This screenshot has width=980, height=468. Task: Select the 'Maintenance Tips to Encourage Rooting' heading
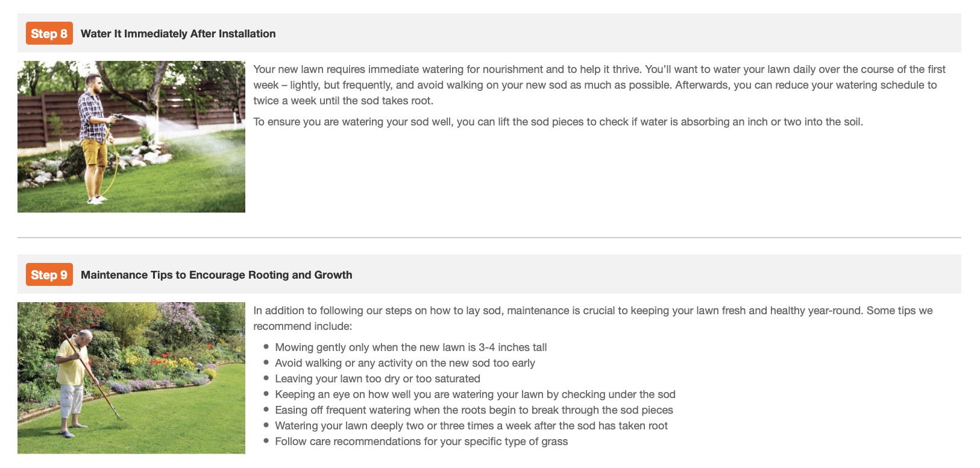[216, 275]
